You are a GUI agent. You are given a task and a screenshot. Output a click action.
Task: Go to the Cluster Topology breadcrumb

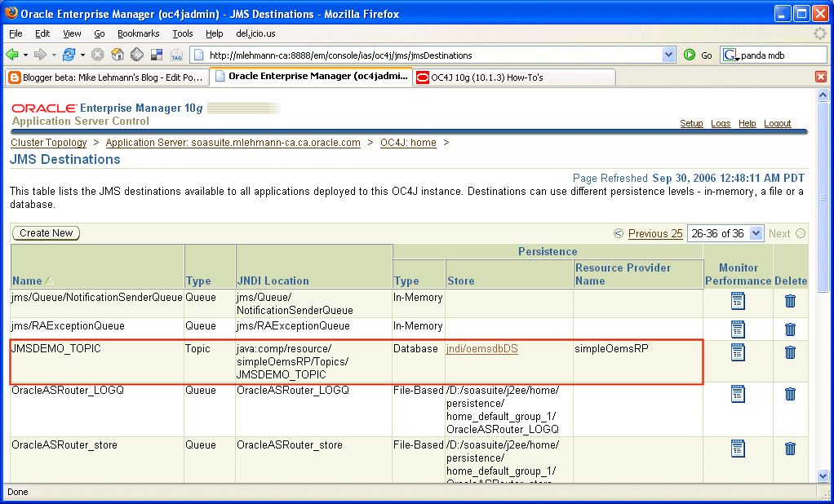pos(49,143)
